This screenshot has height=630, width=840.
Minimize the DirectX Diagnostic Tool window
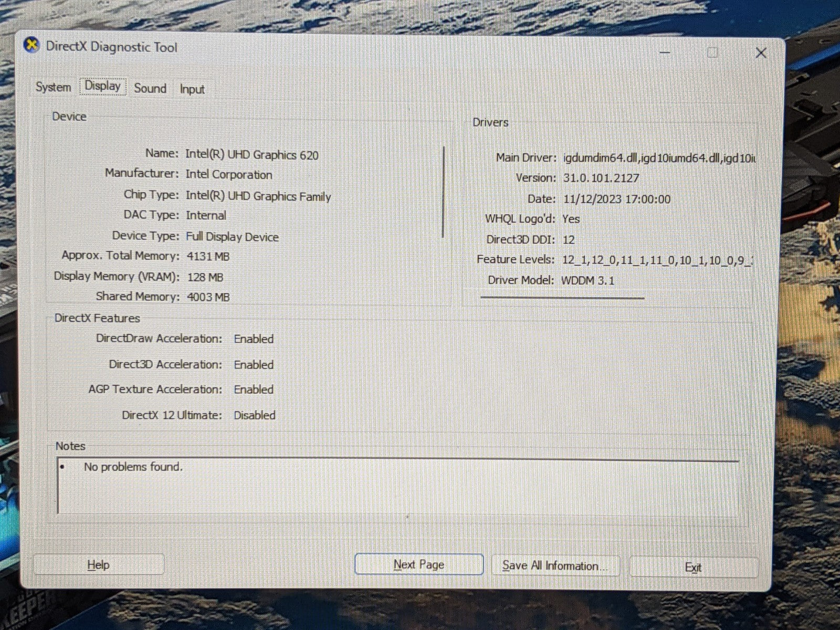tap(665, 52)
